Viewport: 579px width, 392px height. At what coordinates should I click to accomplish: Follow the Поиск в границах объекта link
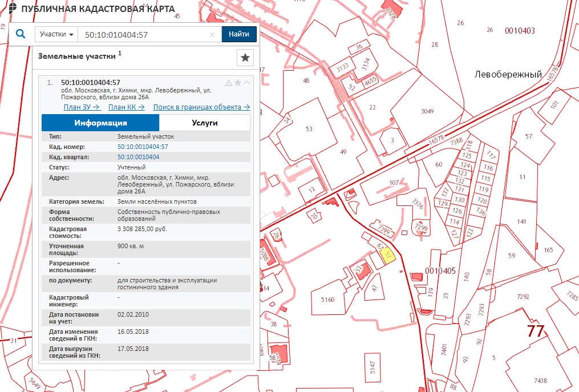point(201,107)
